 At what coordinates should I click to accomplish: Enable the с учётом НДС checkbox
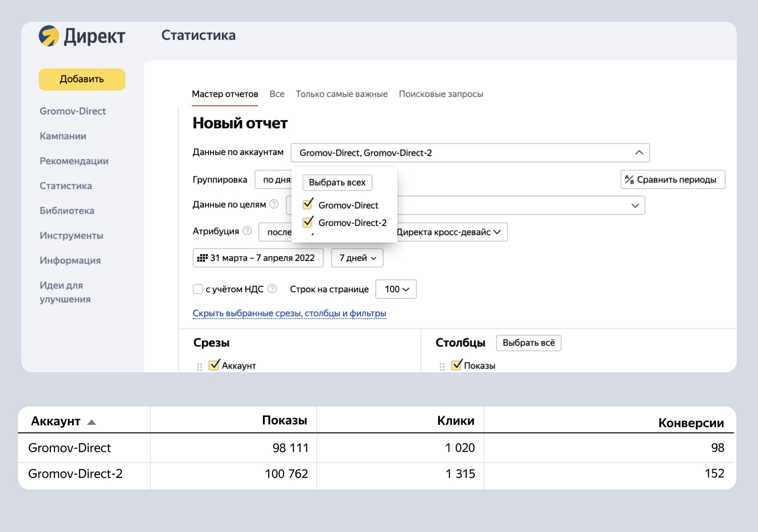(198, 289)
